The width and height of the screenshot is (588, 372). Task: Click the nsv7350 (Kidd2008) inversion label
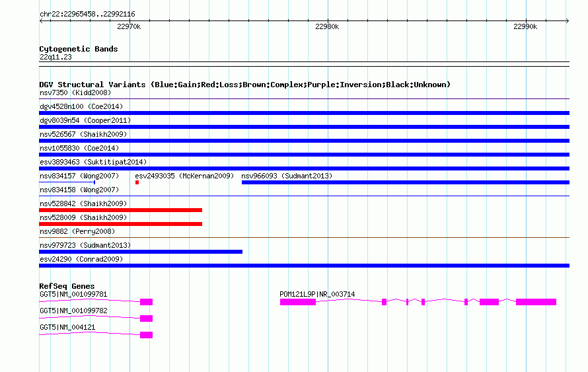click(x=75, y=93)
